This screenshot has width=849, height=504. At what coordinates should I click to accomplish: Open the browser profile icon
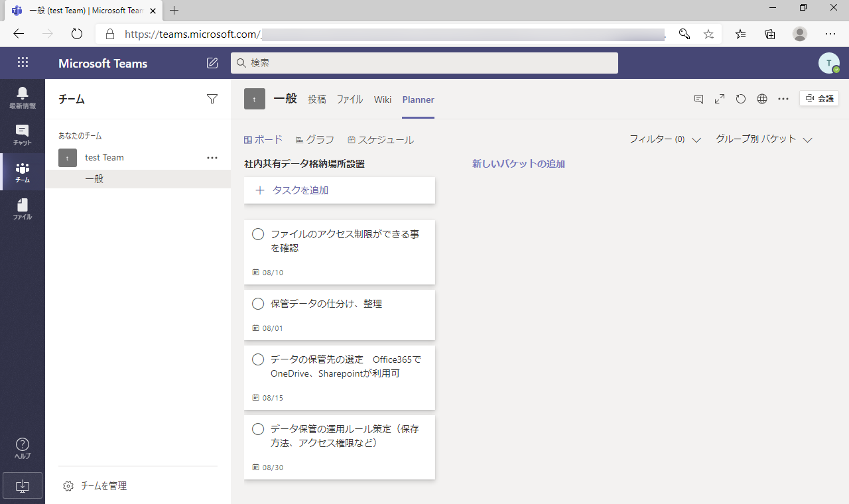[x=800, y=34]
